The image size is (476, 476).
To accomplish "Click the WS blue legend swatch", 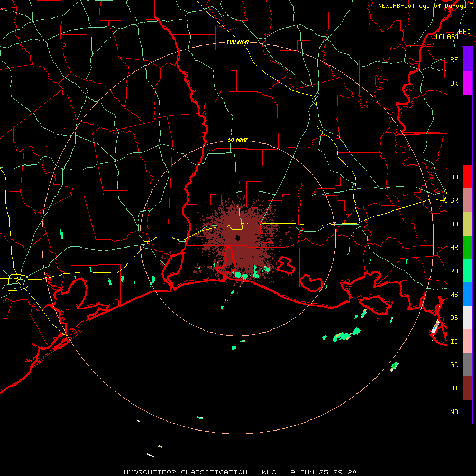I will pos(467,294).
